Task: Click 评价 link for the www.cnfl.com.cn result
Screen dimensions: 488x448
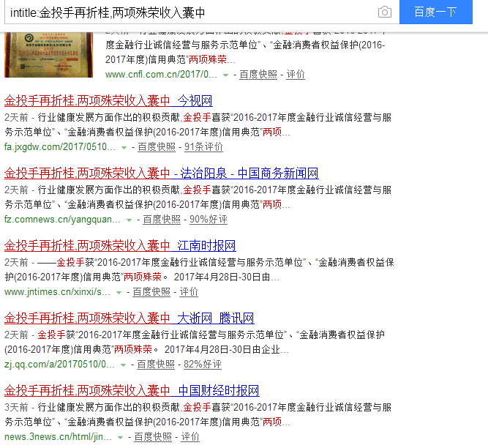Action: coord(296,75)
